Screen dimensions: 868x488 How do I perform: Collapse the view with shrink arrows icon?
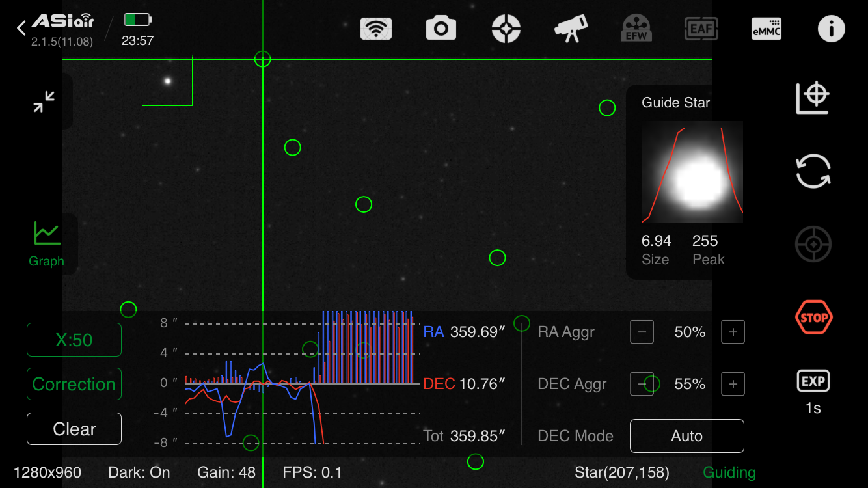coord(44,102)
